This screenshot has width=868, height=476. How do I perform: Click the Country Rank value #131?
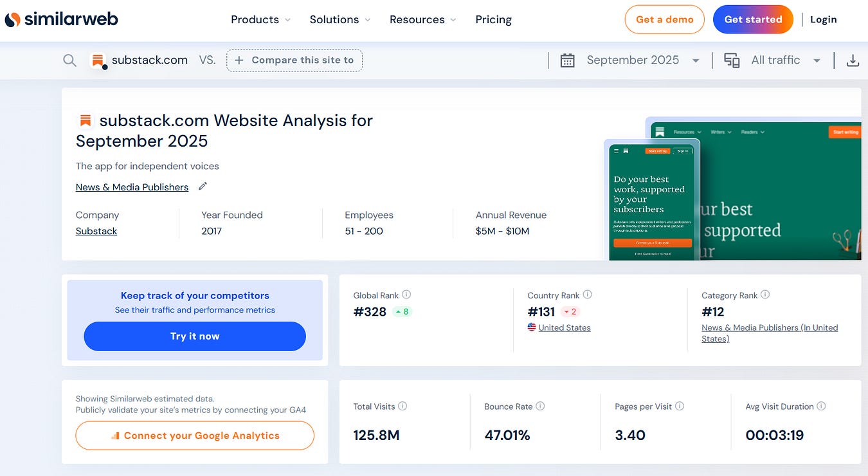pos(541,312)
